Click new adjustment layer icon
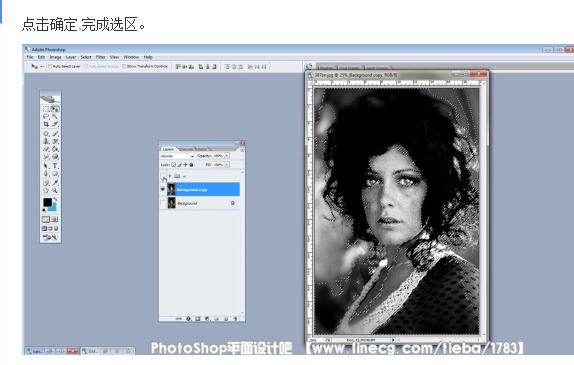The width and height of the screenshot is (574, 365). tap(207, 319)
